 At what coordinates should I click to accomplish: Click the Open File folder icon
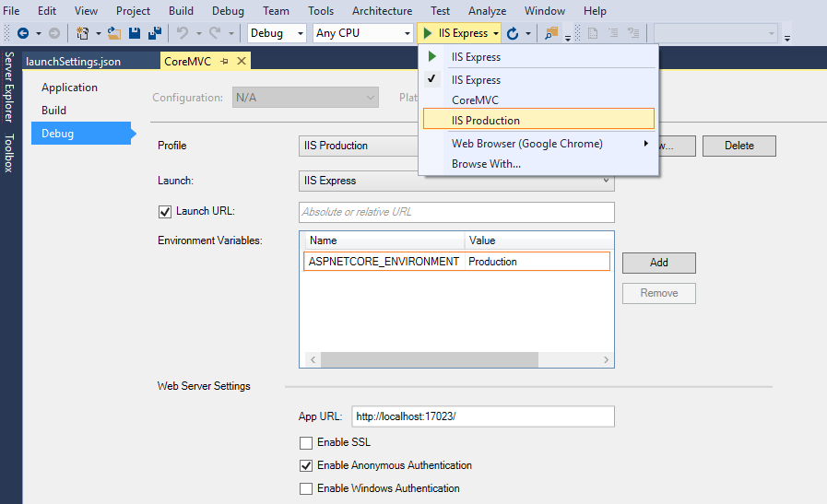[x=114, y=33]
